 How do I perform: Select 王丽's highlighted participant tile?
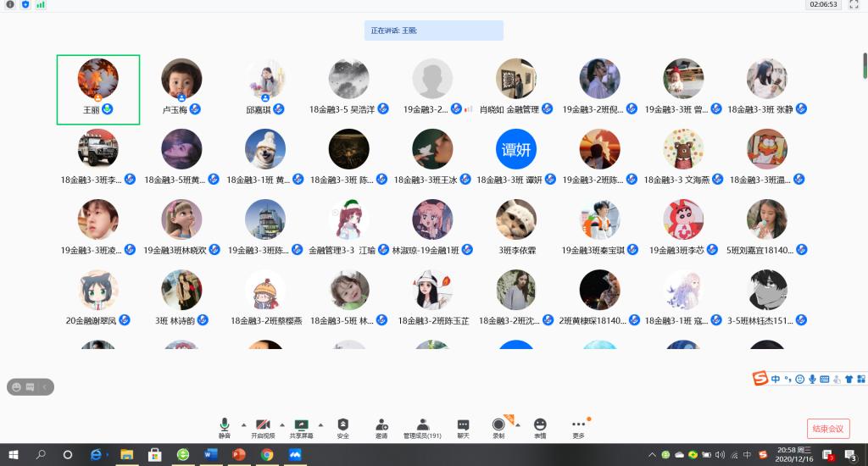tap(98, 89)
